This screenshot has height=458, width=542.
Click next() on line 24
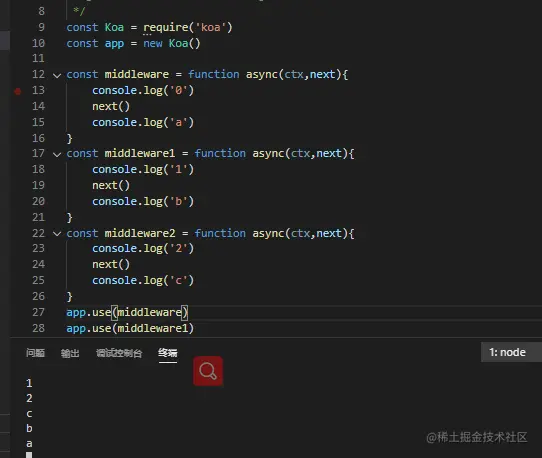[111, 264]
